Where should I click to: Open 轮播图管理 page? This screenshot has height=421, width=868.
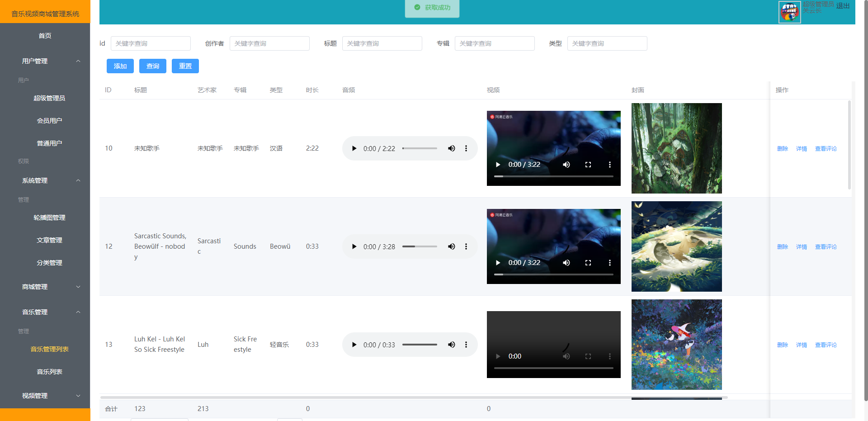49,218
